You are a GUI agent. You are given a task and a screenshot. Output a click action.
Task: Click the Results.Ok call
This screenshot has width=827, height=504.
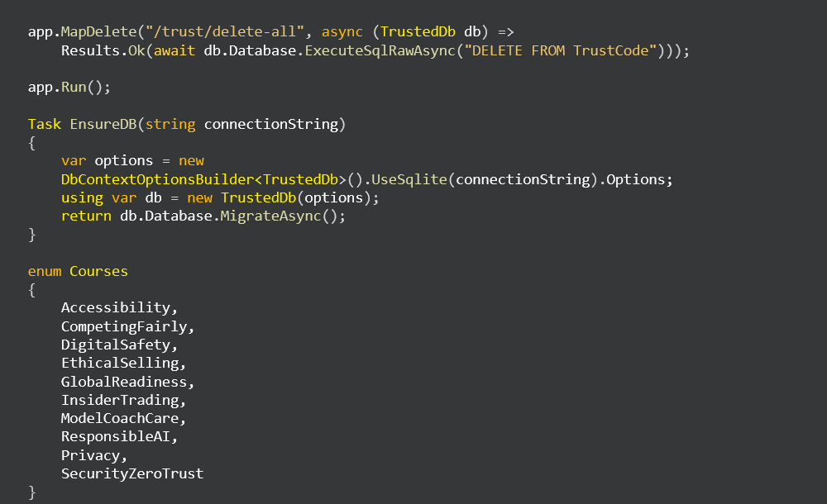pos(103,50)
